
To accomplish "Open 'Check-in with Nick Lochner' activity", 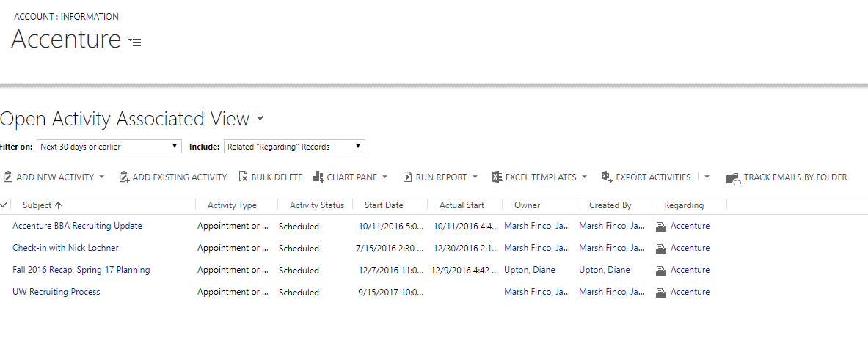I will click(65, 248).
